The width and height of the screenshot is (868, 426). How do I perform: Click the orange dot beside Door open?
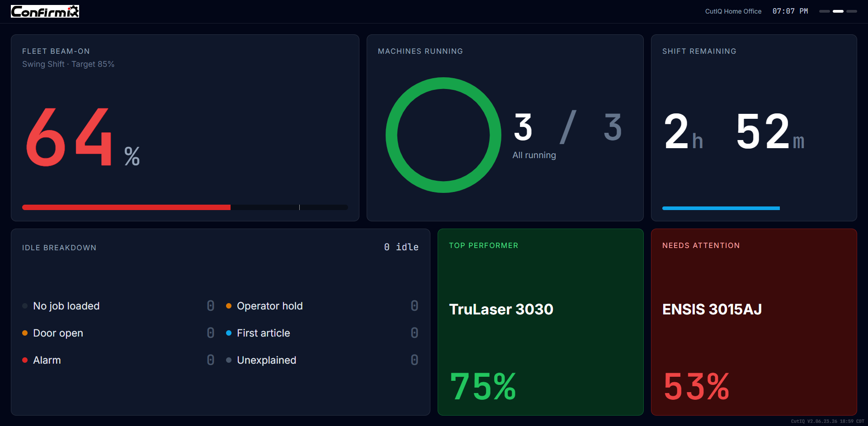25,333
